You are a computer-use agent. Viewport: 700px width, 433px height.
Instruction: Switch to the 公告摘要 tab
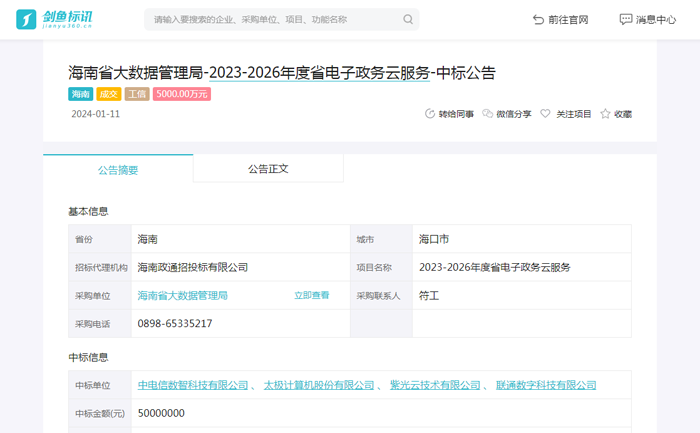point(118,169)
